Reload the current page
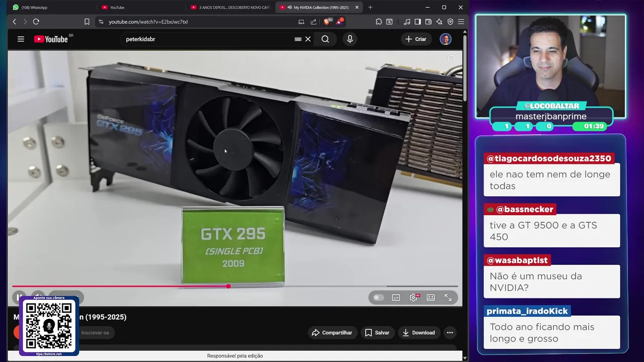This screenshot has width=644, height=362. (x=36, y=22)
